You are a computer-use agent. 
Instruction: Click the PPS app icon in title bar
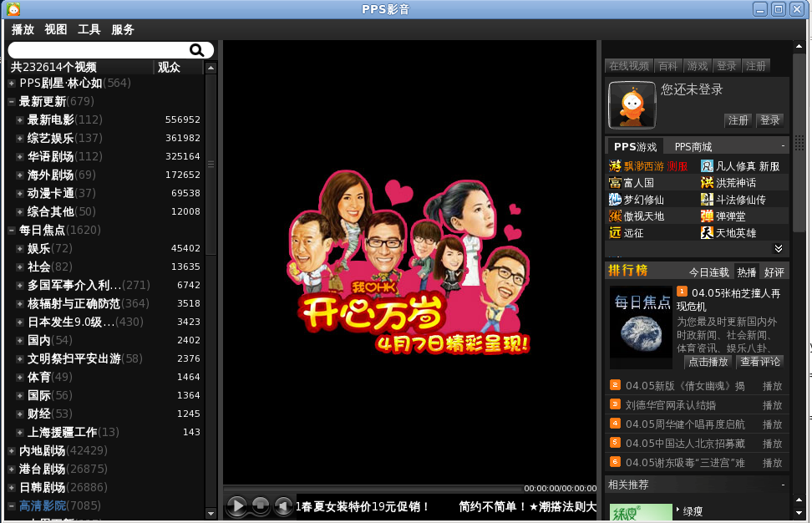point(13,9)
